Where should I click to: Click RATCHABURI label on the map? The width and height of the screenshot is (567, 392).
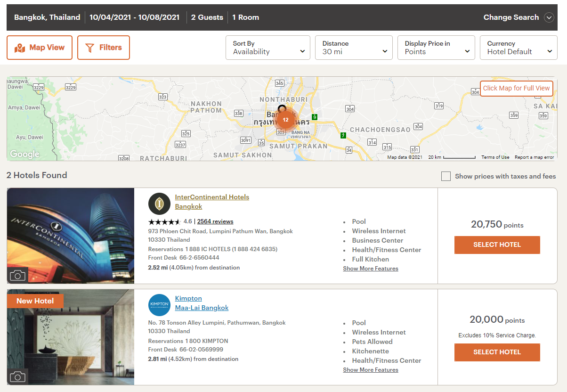coord(163,158)
